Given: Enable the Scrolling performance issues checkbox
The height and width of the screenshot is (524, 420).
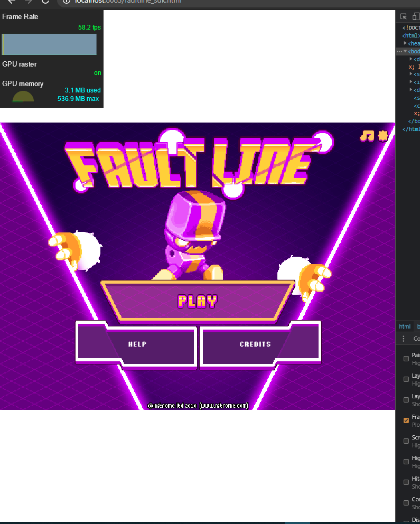Looking at the screenshot, I should [x=406, y=441].
